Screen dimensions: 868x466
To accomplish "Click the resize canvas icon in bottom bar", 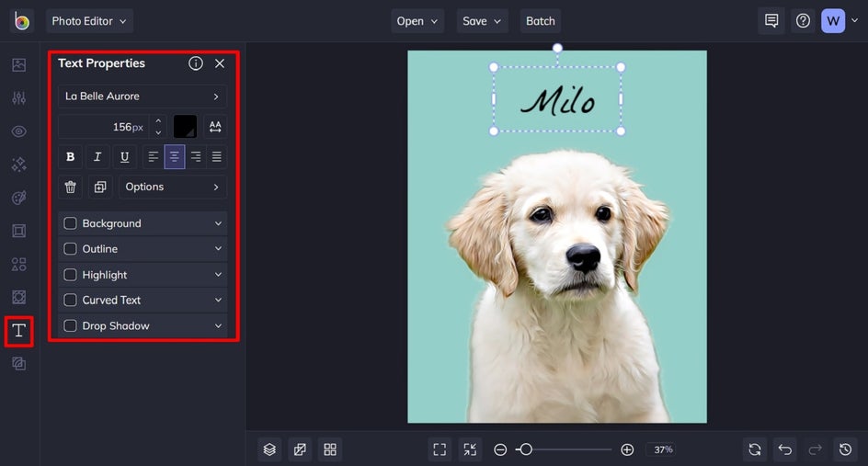I will [x=300, y=449].
